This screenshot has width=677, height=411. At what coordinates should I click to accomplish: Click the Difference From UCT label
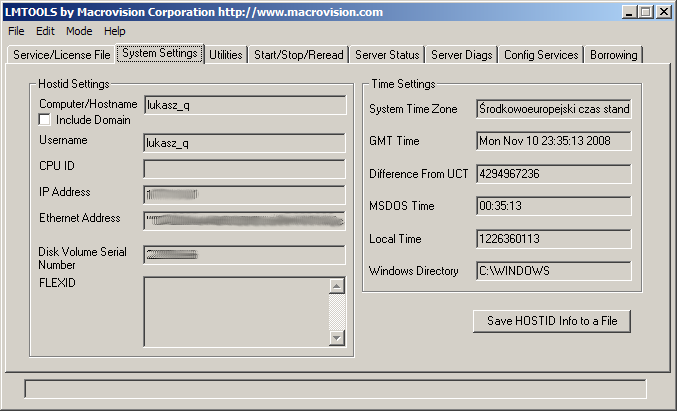coord(418,174)
